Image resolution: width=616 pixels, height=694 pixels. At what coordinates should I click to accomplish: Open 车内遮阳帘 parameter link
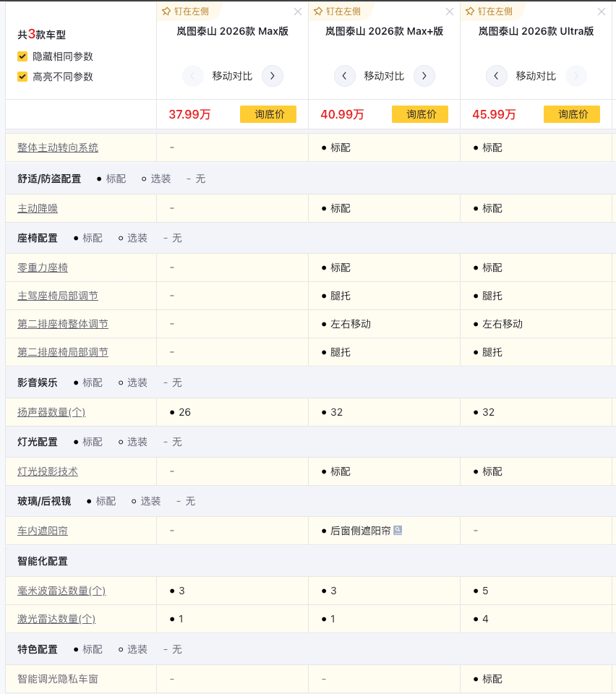[43, 531]
